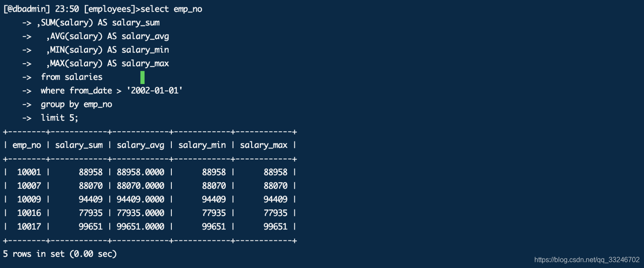This screenshot has height=268, width=644.
Task: Click emp_no cell '10016'
Action: tap(29, 213)
